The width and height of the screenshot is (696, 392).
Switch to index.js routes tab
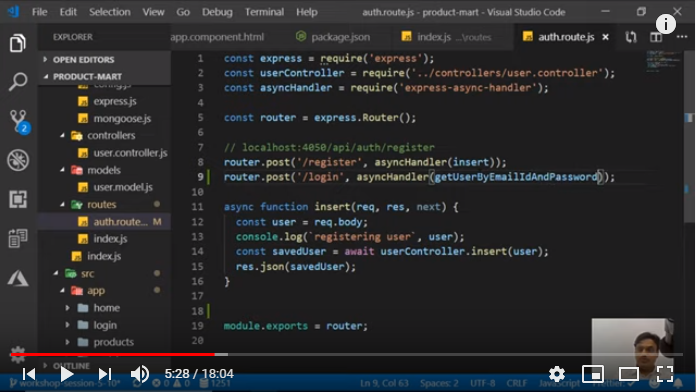(447, 37)
